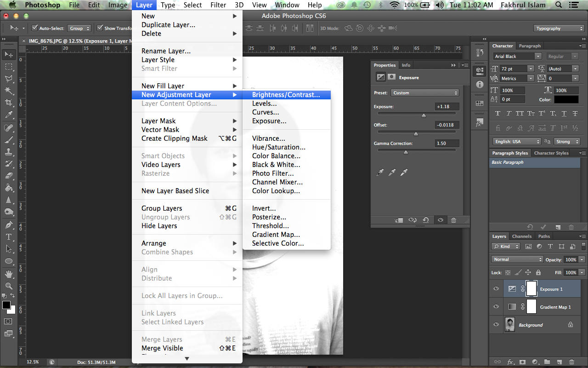
Task: Toggle Underline text style
Action: point(564,113)
